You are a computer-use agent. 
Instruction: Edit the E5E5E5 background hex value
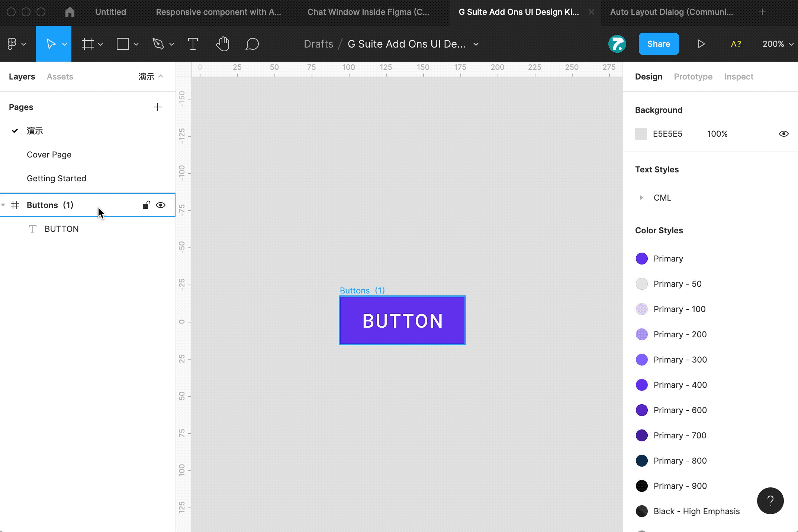coord(667,134)
